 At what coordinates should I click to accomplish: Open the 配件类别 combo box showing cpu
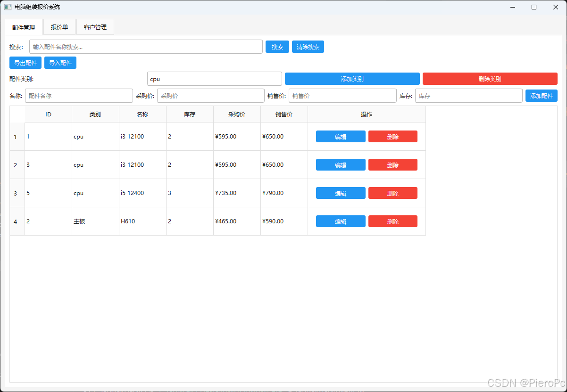click(x=215, y=79)
